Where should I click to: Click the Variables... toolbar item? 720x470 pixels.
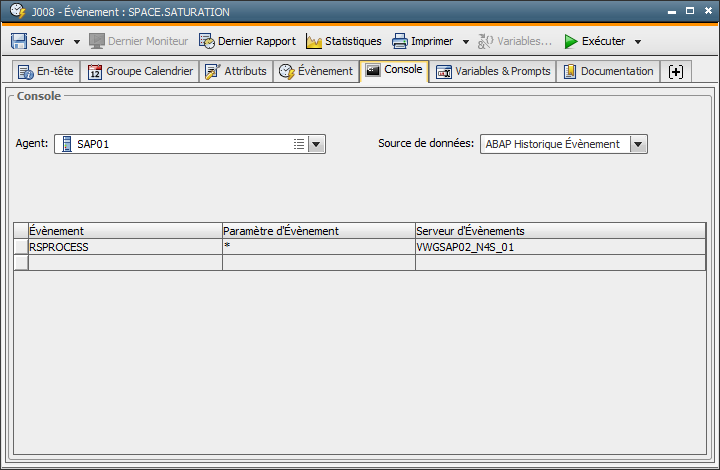[514, 41]
